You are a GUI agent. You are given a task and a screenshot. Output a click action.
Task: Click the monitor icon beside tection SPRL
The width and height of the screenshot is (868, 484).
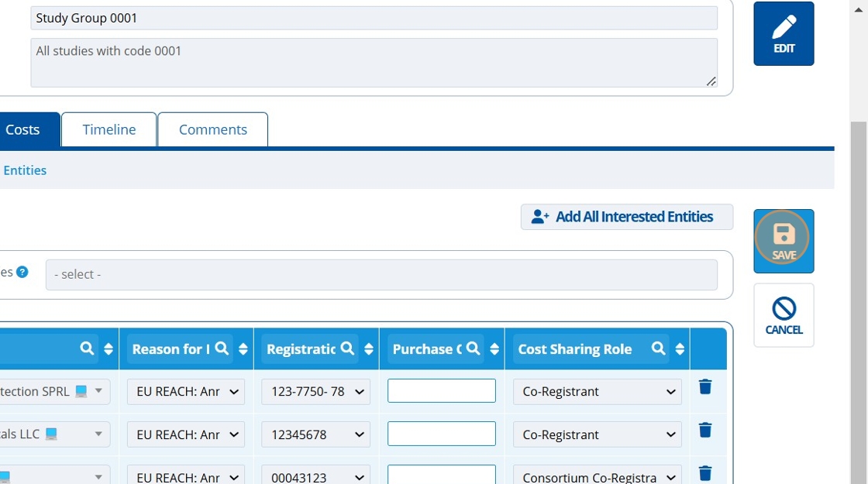[x=81, y=391]
